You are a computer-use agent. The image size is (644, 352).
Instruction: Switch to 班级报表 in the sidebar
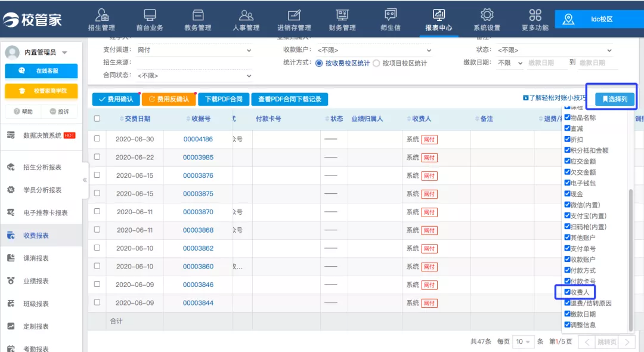pos(38,302)
